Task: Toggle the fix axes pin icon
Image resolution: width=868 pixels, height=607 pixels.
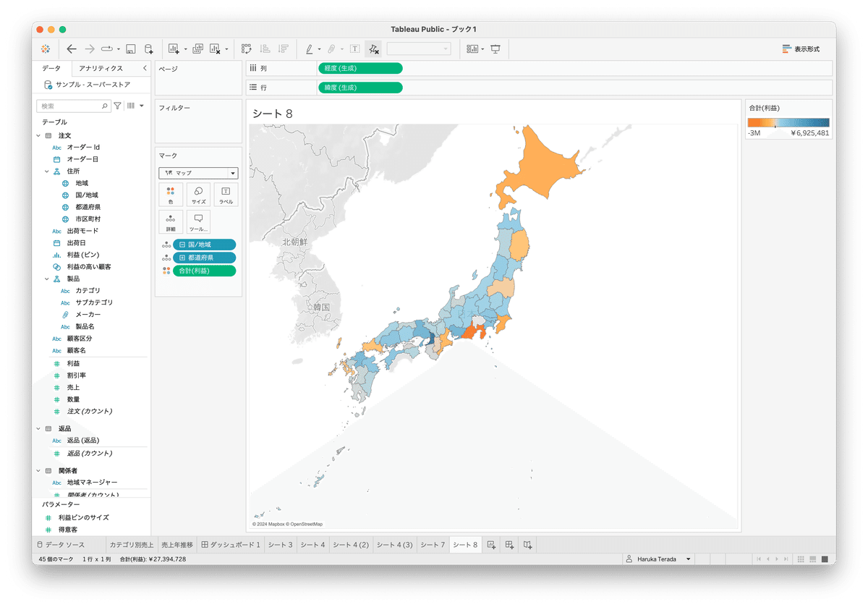Action: [373, 48]
